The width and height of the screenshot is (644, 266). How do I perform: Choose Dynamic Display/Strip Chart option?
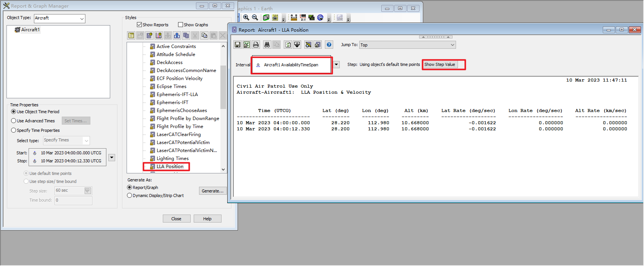point(130,195)
